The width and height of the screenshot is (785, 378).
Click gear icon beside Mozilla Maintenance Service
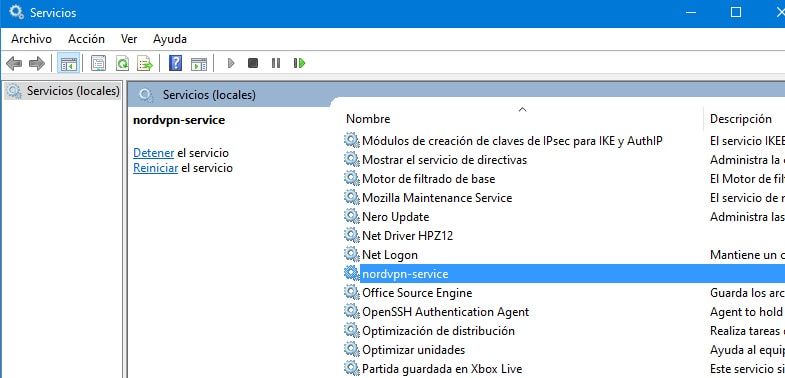click(x=352, y=197)
